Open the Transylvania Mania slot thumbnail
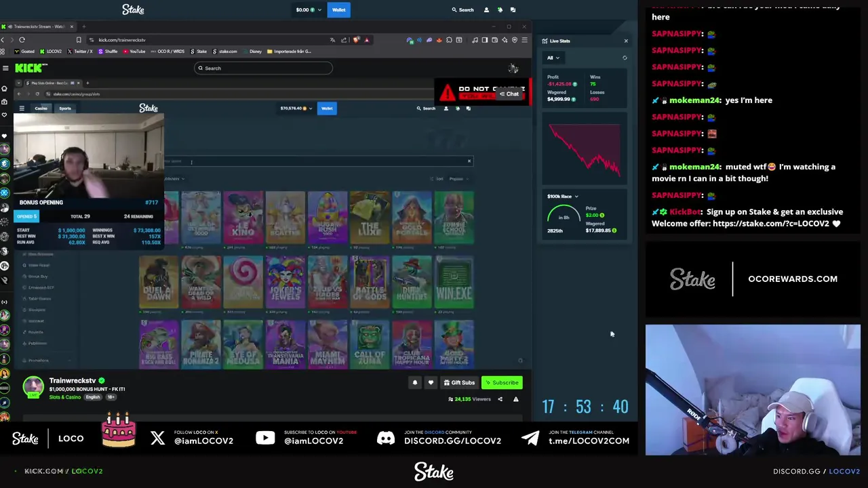Image resolution: width=868 pixels, height=488 pixels. pos(285,344)
